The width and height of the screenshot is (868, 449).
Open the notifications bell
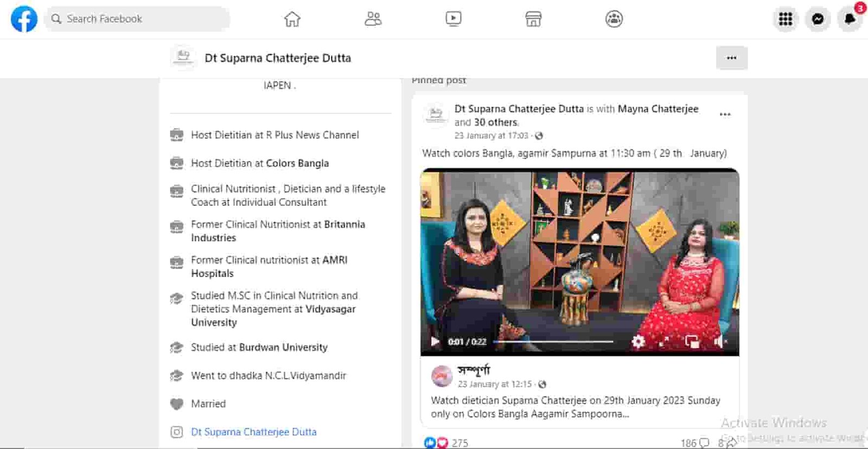point(850,19)
